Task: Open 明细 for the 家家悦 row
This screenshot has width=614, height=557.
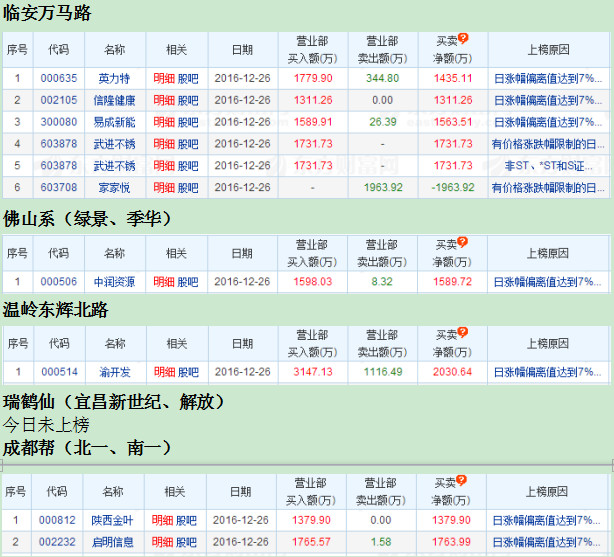Action: pos(164,188)
